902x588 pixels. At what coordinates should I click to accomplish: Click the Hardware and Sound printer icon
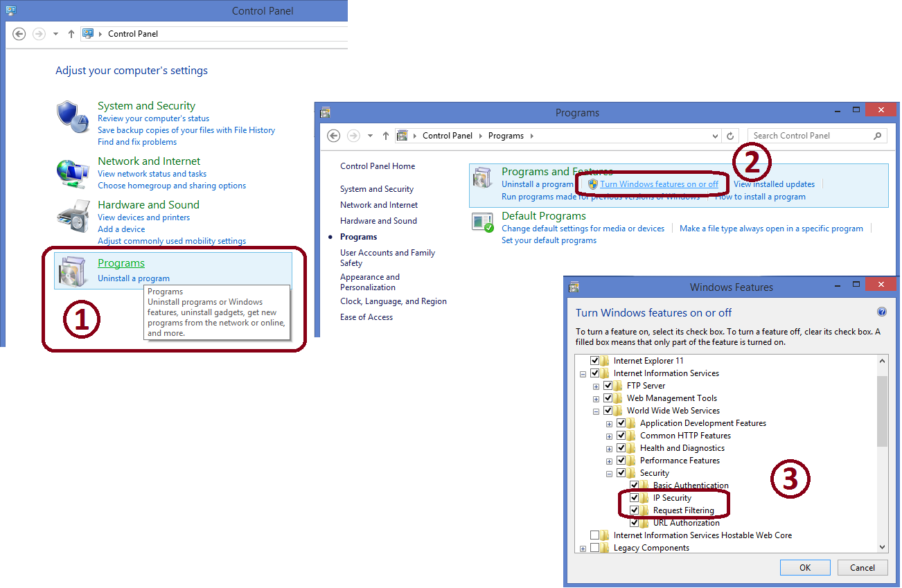coord(73,216)
